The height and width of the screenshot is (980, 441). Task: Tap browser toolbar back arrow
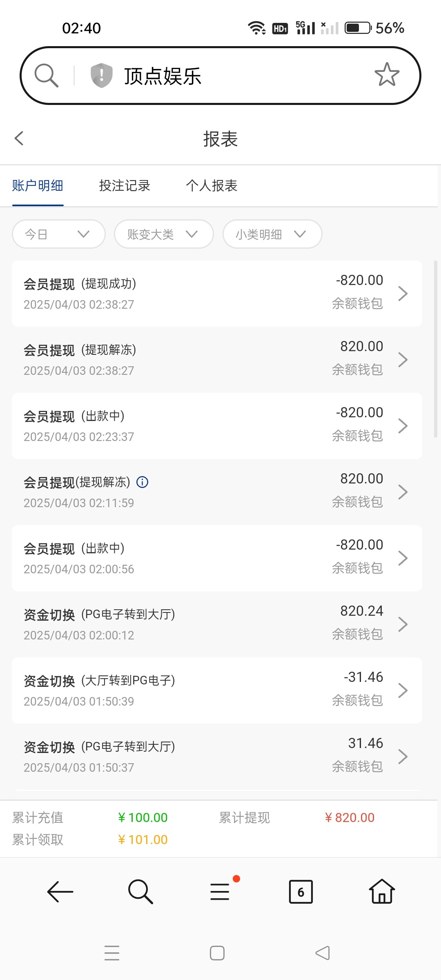(x=60, y=891)
